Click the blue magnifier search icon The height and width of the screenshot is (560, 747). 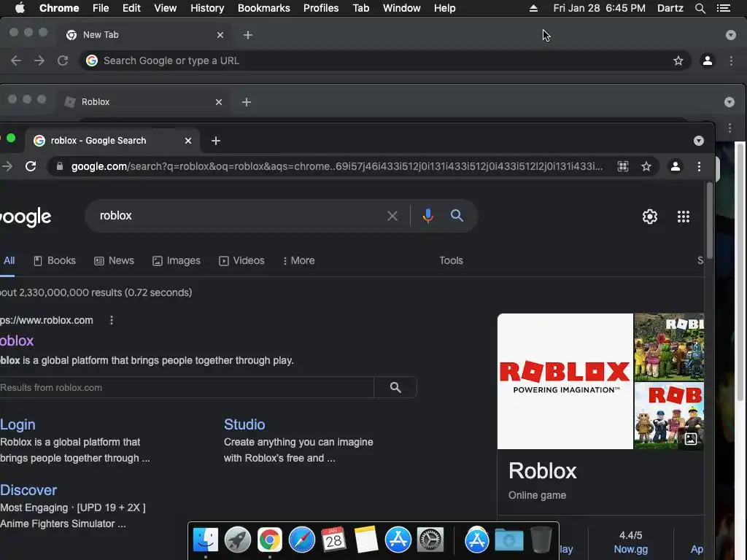tap(457, 216)
